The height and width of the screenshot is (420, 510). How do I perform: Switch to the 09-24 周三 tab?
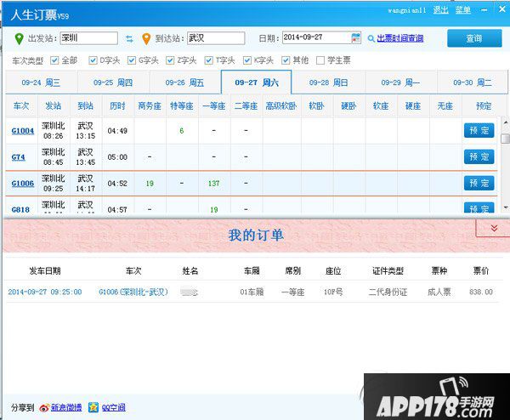42,82
